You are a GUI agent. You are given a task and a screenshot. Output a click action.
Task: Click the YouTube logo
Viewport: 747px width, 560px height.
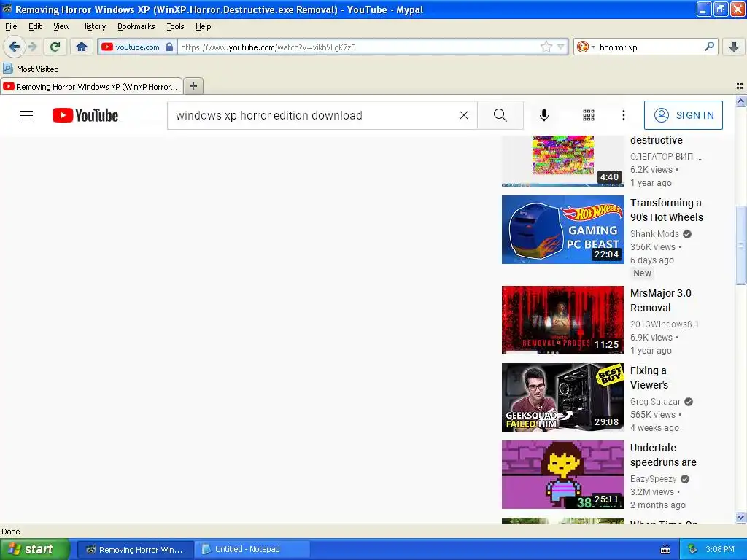click(85, 115)
